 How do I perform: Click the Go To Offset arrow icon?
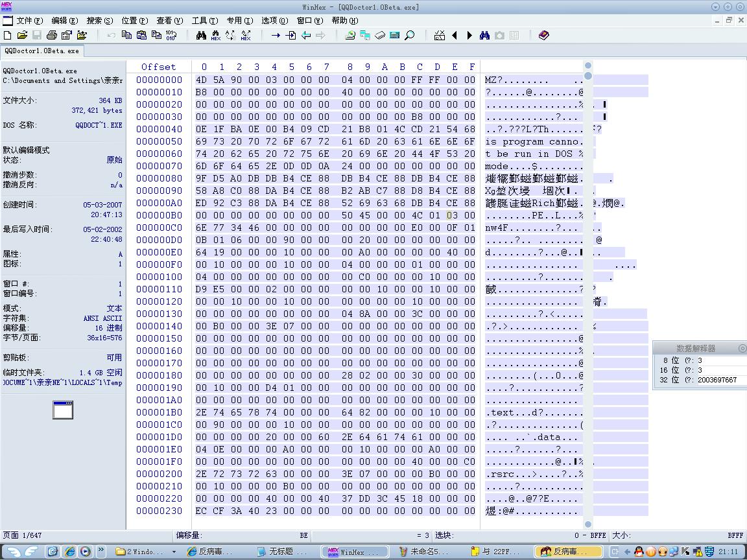click(x=276, y=35)
